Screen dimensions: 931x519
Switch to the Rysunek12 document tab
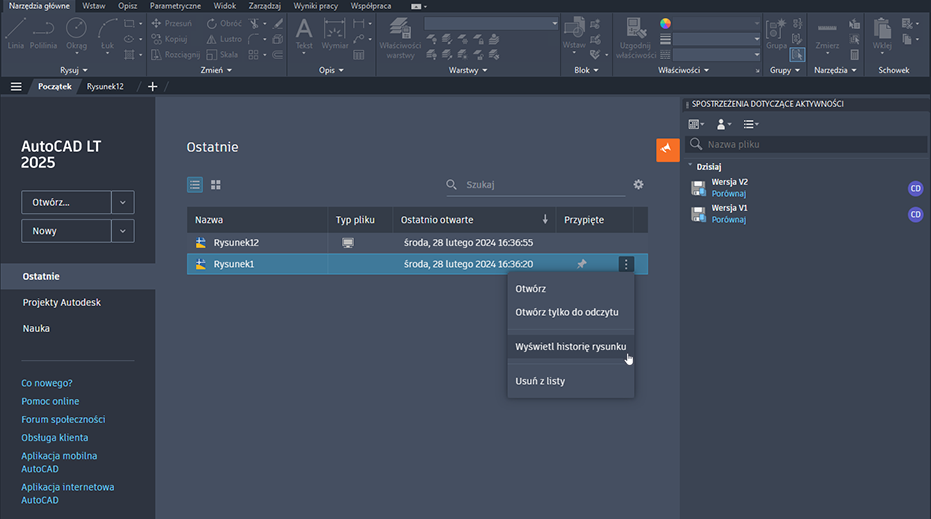pyautogui.click(x=105, y=87)
